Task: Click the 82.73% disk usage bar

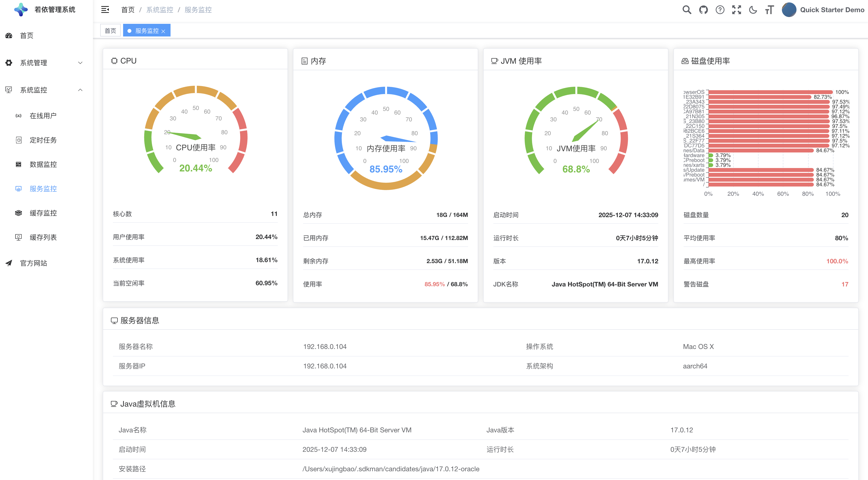Action: coord(759,97)
